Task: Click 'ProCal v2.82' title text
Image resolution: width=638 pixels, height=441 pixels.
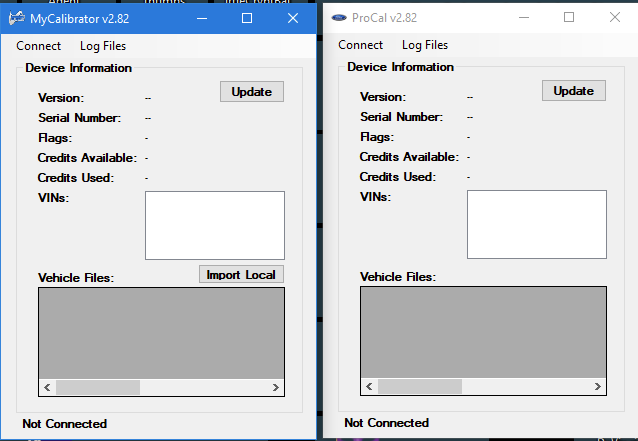Action: point(385,18)
